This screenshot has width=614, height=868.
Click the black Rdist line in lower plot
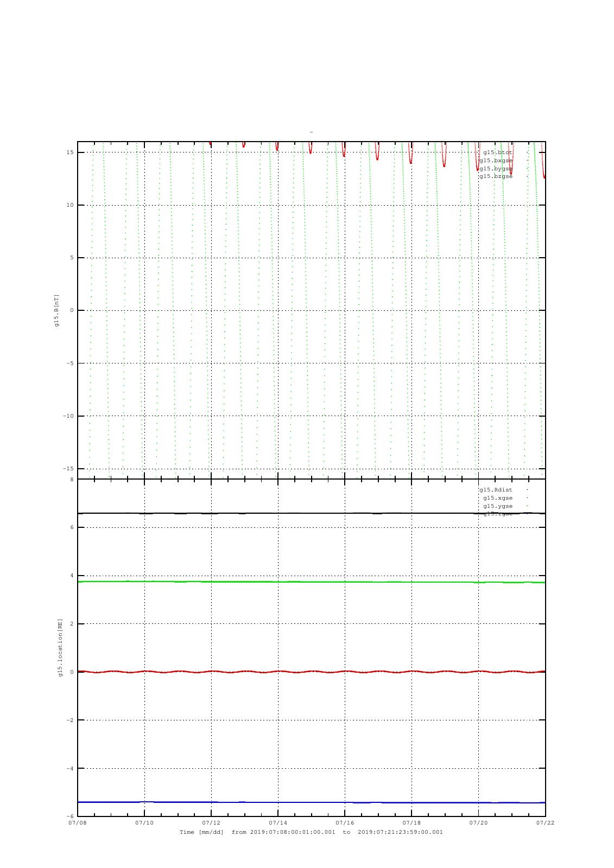[x=311, y=513]
